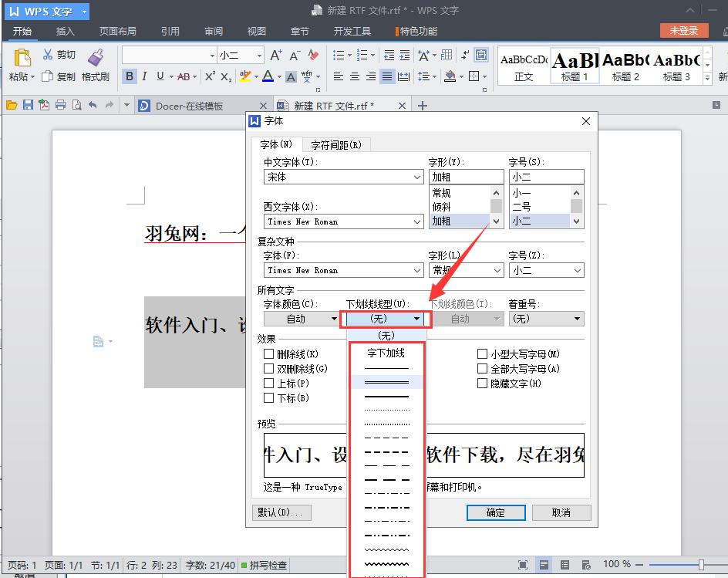Image resolution: width=728 pixels, height=578 pixels.
Task: Click the Print icon in quick toolbar
Action: [x=60, y=105]
